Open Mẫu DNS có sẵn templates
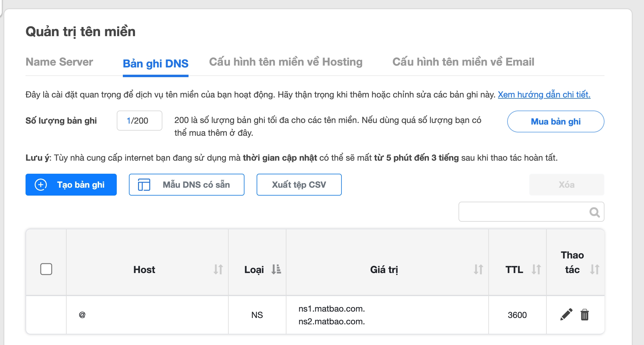The height and width of the screenshot is (345, 644). tap(186, 185)
